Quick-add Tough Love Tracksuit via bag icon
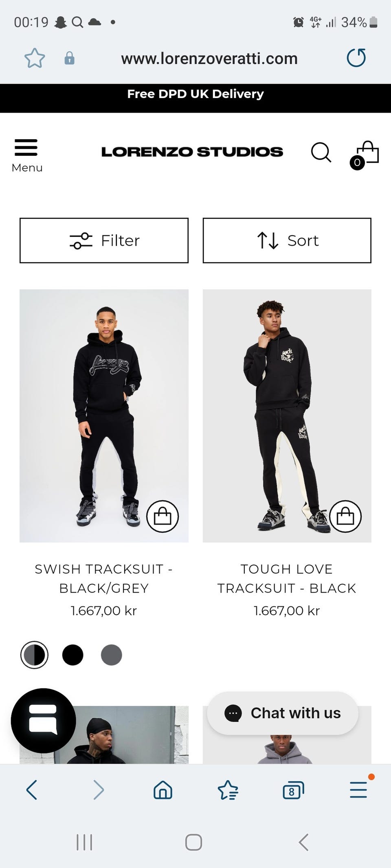Screen dimensions: 391x868 (x=345, y=516)
